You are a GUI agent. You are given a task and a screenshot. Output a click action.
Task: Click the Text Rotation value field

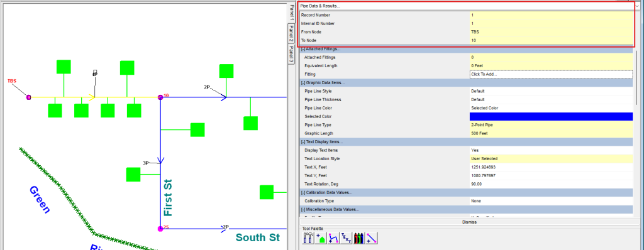[x=551, y=184]
